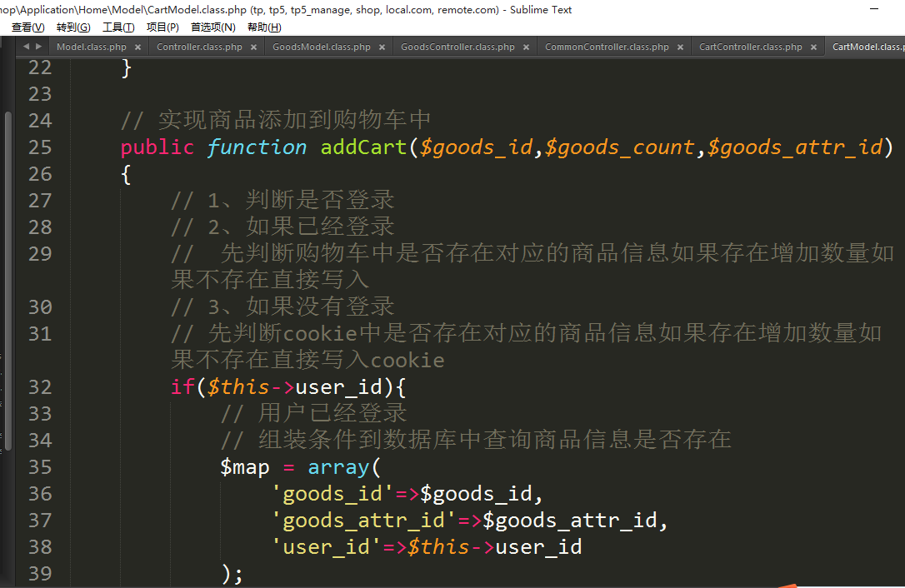Screen dimensions: 905x588
Task: Click line number 32 in the gutter
Action: [x=39, y=387]
